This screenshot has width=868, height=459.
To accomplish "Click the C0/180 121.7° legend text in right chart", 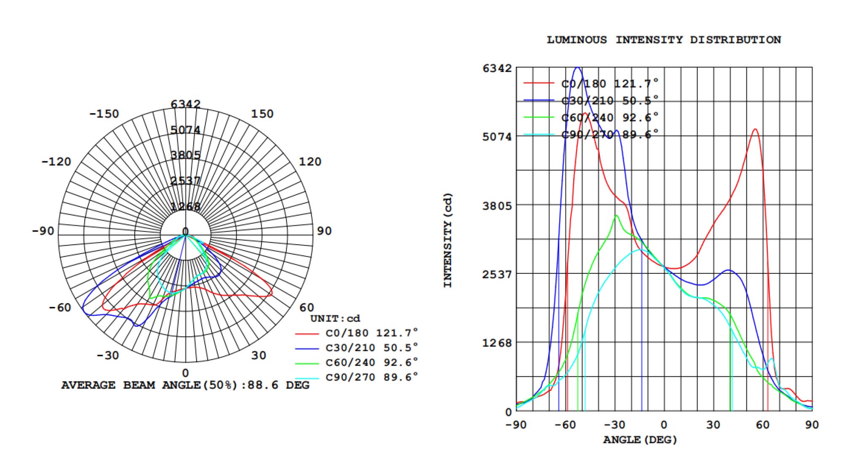I will (610, 84).
